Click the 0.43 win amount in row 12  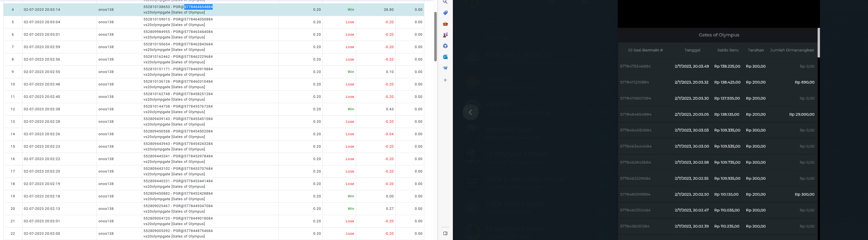(x=390, y=109)
